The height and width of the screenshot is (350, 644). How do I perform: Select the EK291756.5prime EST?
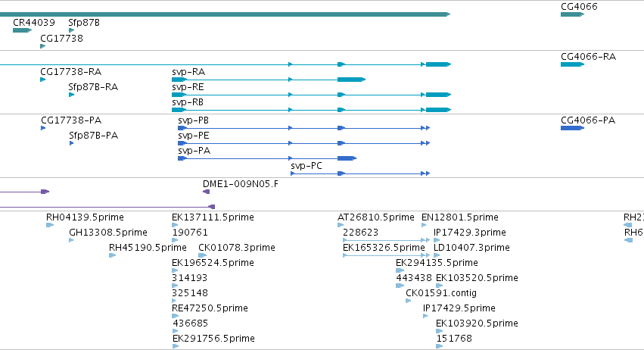pyautogui.click(x=176, y=346)
